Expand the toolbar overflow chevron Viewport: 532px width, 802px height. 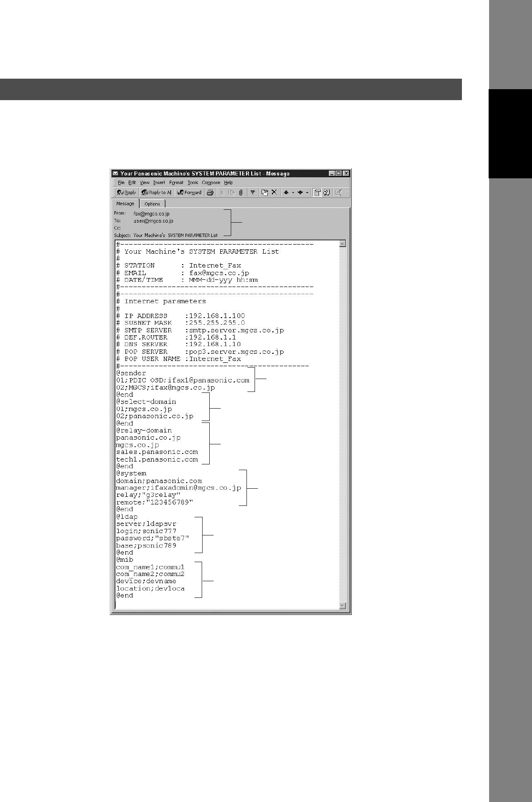347,190
